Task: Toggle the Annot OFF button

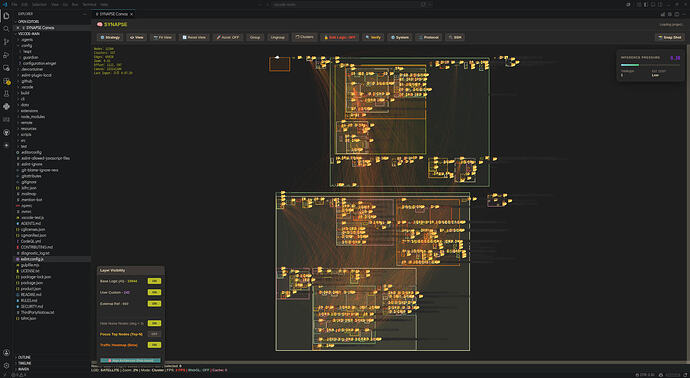Action: click(228, 37)
